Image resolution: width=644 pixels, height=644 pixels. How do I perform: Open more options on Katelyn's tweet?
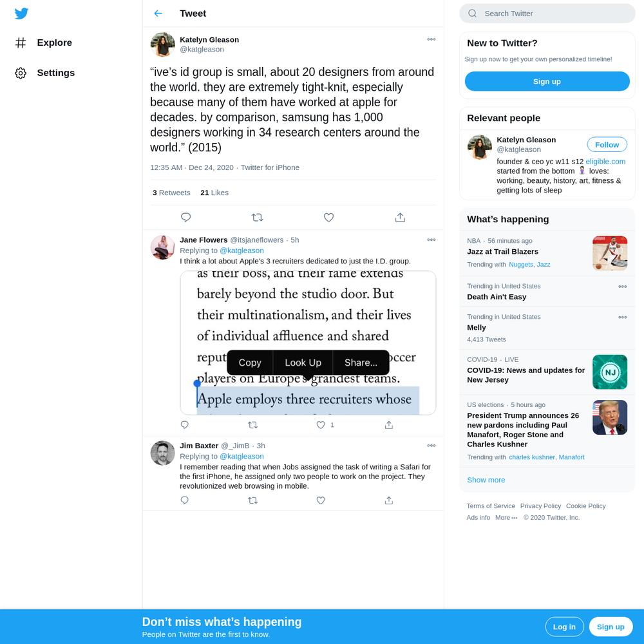[431, 39]
